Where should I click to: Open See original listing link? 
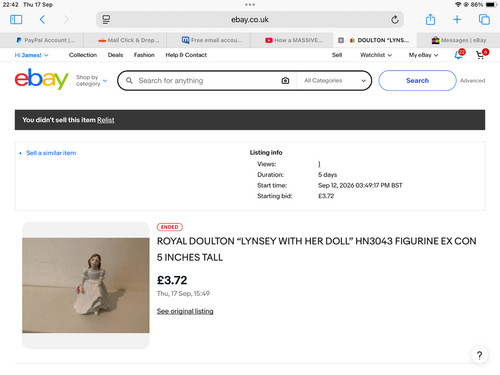tap(185, 311)
